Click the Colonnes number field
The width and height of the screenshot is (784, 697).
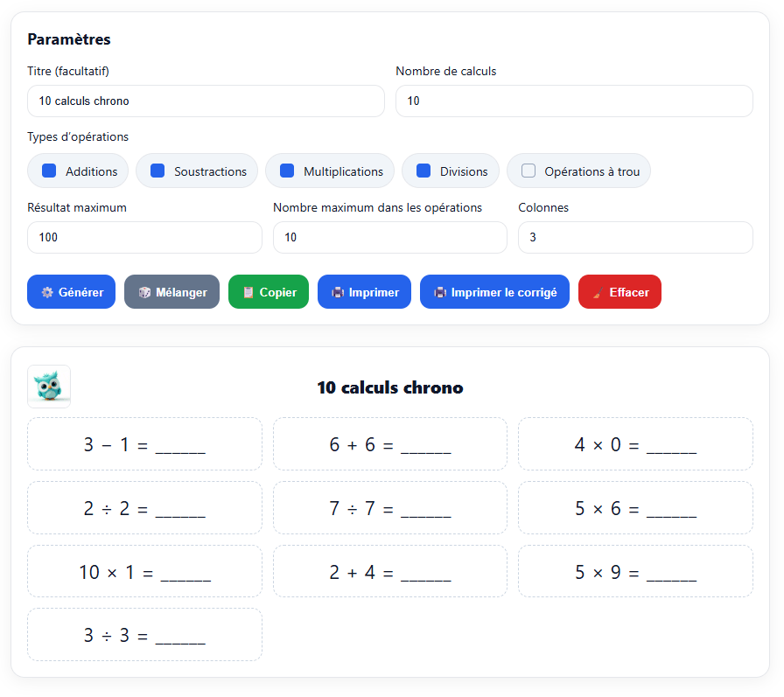pos(635,238)
